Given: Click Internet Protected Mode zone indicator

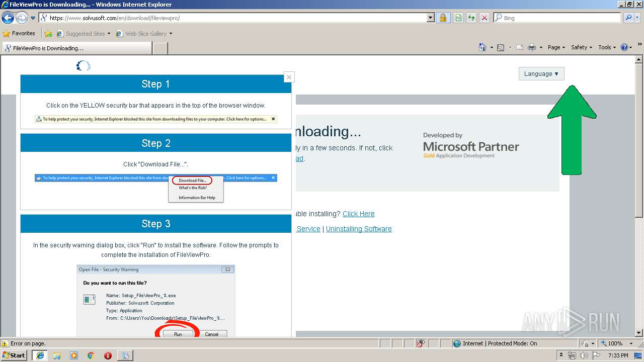Looking at the screenshot, I should [495, 343].
